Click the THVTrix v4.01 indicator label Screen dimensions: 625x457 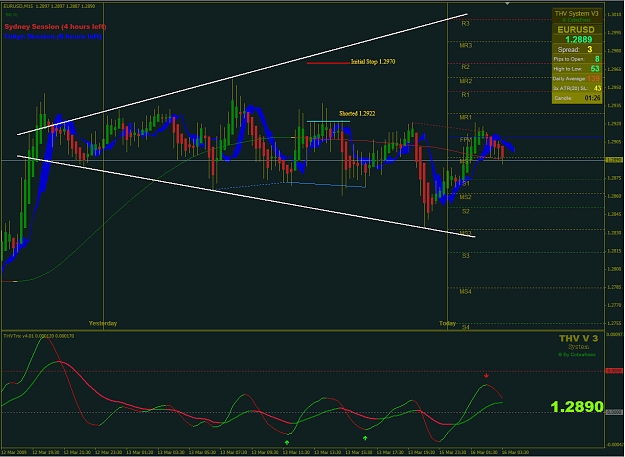click(x=39, y=336)
